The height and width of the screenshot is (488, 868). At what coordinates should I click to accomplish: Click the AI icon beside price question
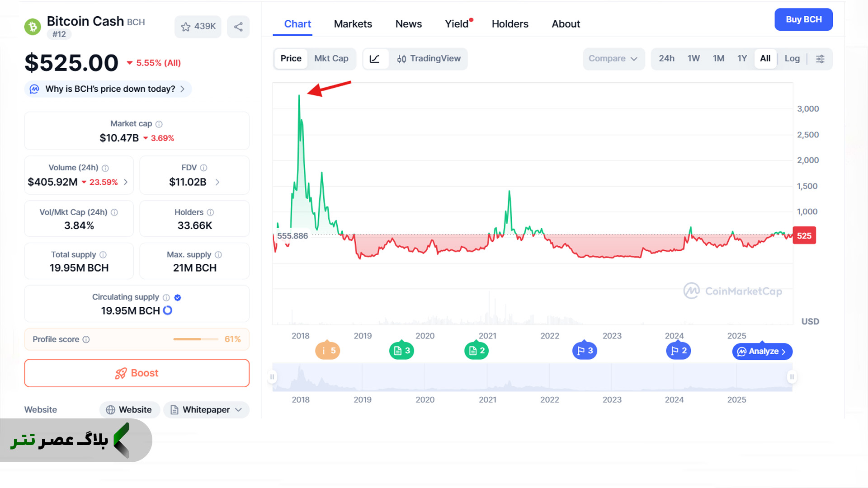click(34, 89)
